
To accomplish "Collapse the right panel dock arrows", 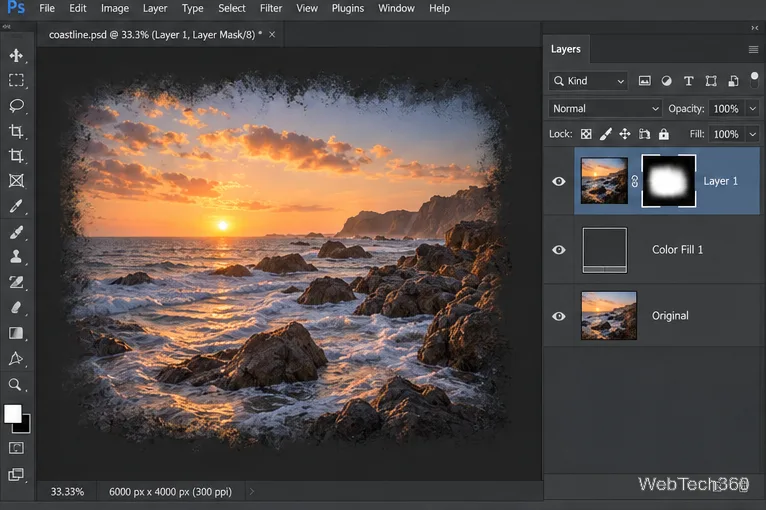I will click(755, 28).
